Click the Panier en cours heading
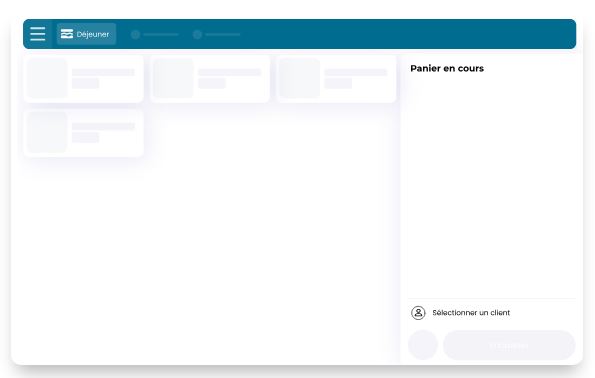The width and height of the screenshot is (595, 378). click(447, 68)
